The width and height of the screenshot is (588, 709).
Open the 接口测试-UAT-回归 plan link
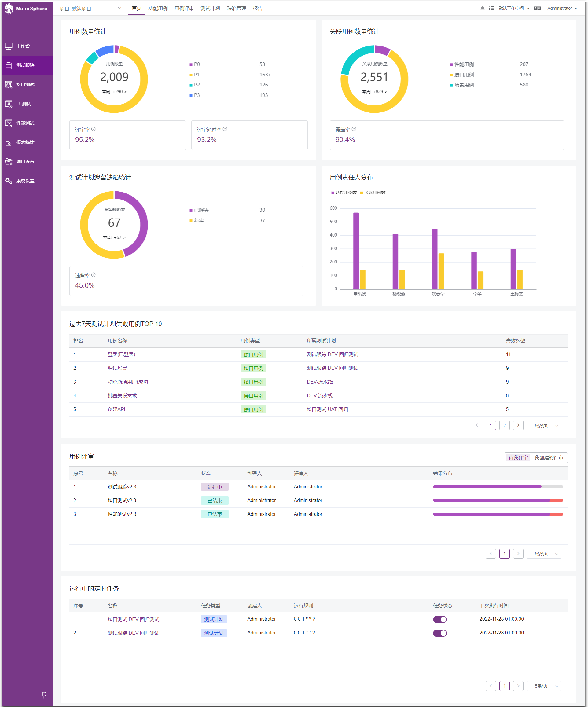point(327,409)
